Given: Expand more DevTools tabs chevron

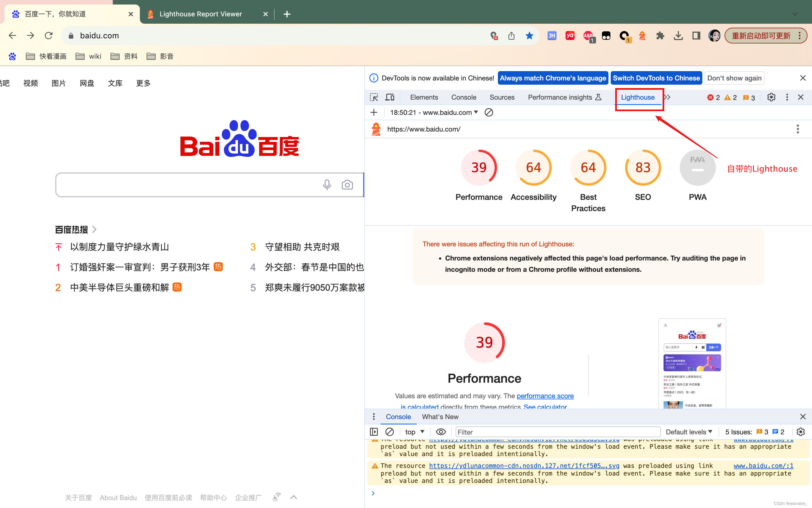Looking at the screenshot, I should (x=667, y=97).
